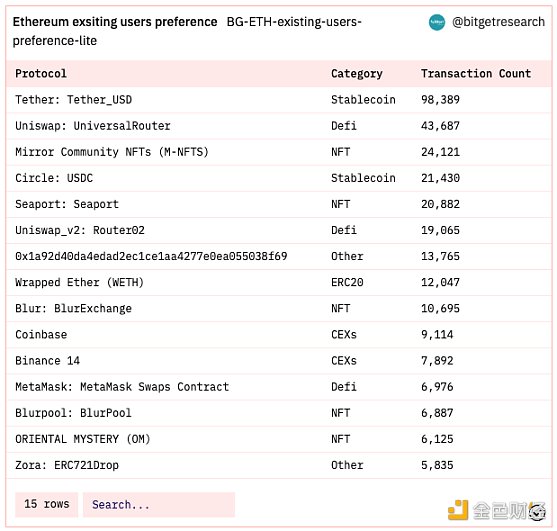The image size is (557, 531).
Task: Click Defi category in MetaMask row
Action: coord(344,387)
